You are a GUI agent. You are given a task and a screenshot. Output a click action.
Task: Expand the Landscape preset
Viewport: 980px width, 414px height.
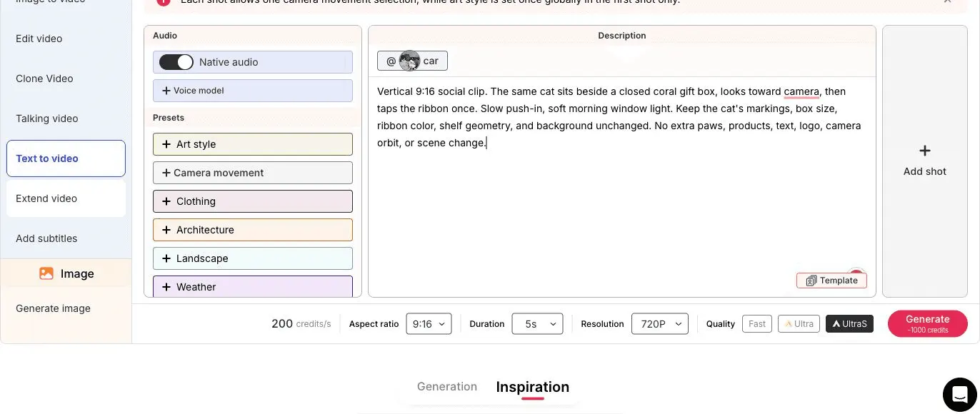click(253, 258)
